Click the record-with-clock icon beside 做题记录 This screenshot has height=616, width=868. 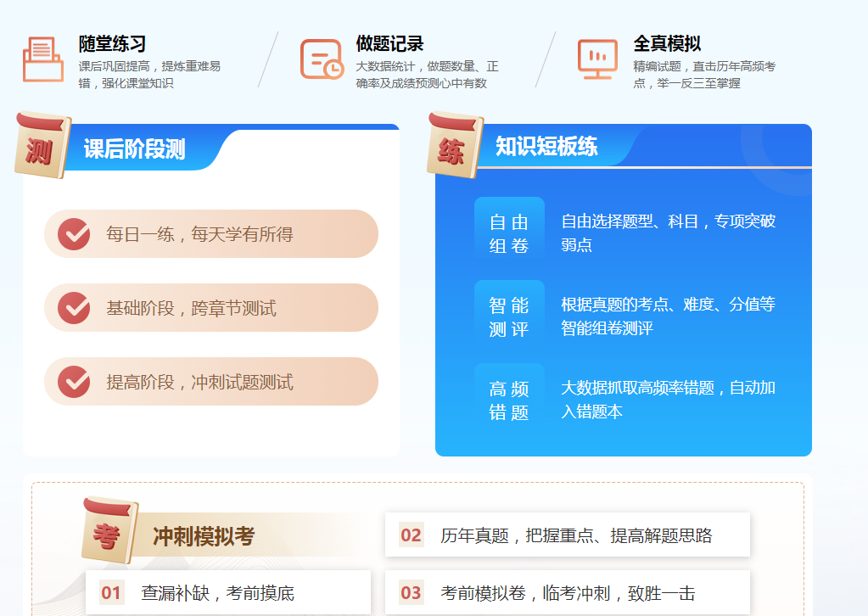pyautogui.click(x=322, y=59)
